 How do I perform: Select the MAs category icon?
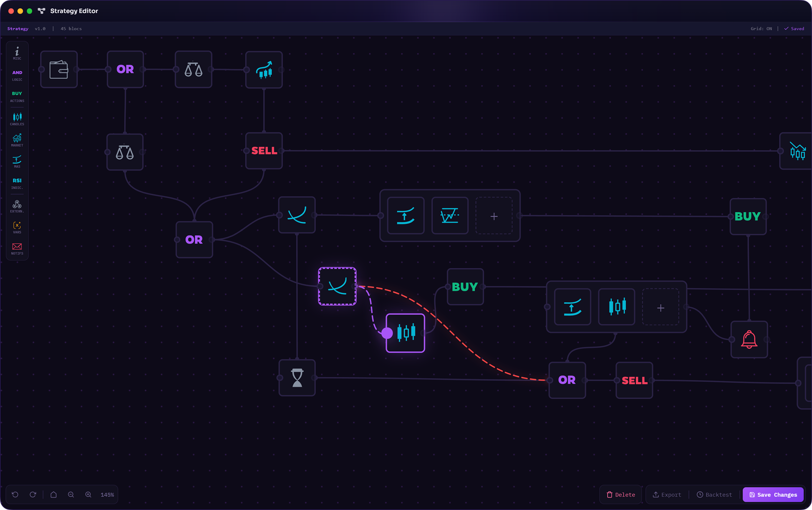click(x=17, y=162)
